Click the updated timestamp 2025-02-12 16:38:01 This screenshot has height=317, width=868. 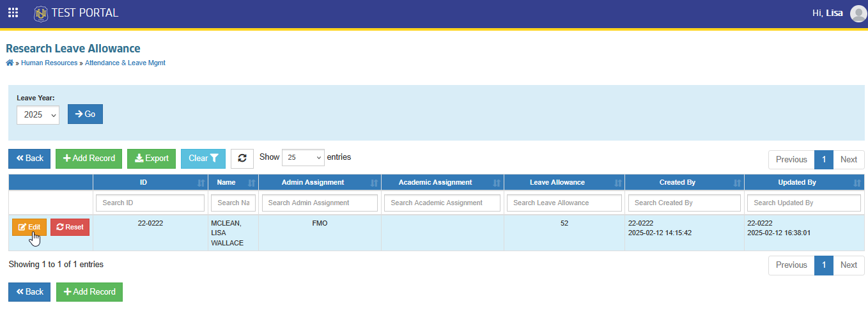pos(779,233)
